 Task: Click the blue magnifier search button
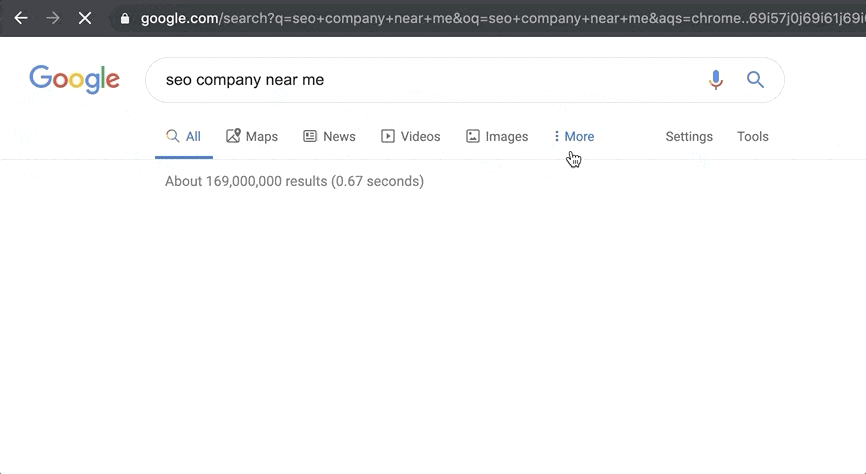coord(755,80)
